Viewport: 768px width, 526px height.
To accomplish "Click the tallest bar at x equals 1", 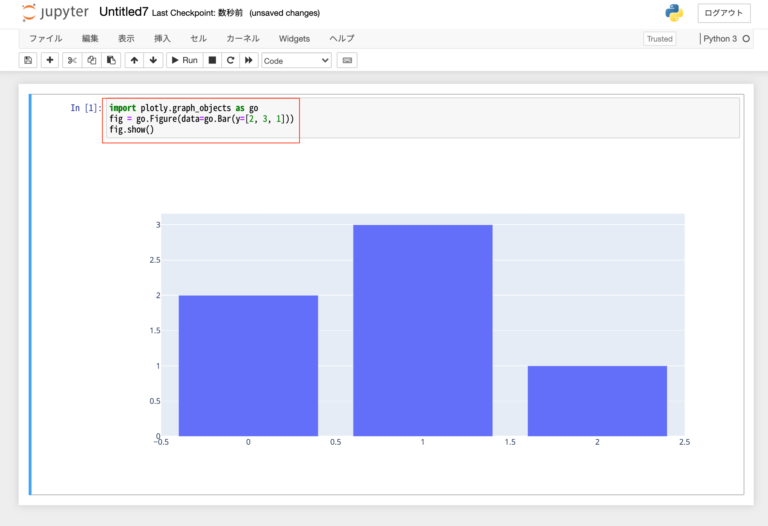I will point(423,330).
